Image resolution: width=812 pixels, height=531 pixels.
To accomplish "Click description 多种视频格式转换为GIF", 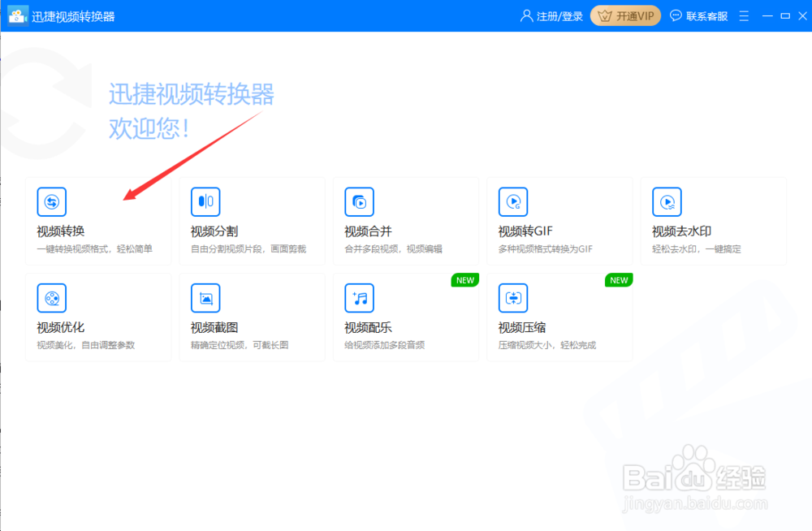I will click(546, 249).
